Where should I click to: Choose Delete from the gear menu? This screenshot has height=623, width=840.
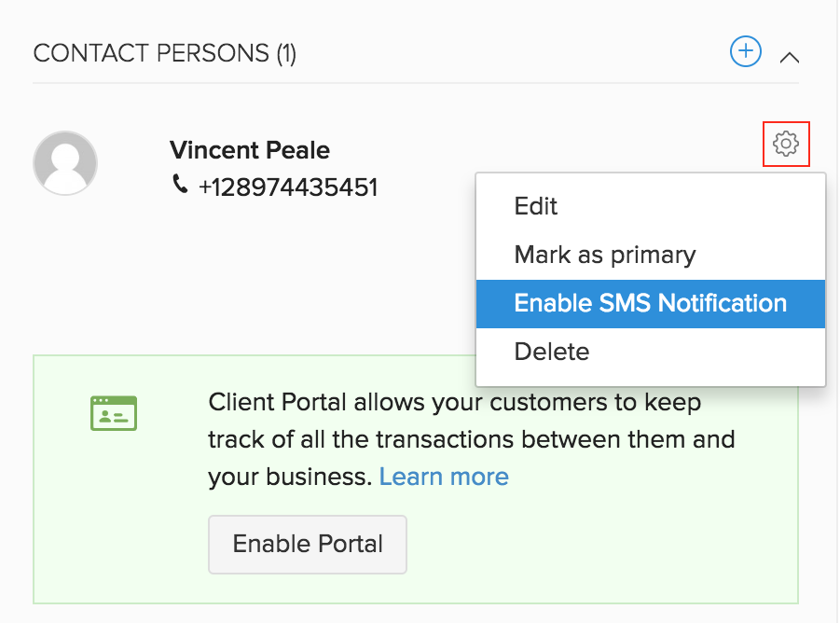(x=551, y=352)
